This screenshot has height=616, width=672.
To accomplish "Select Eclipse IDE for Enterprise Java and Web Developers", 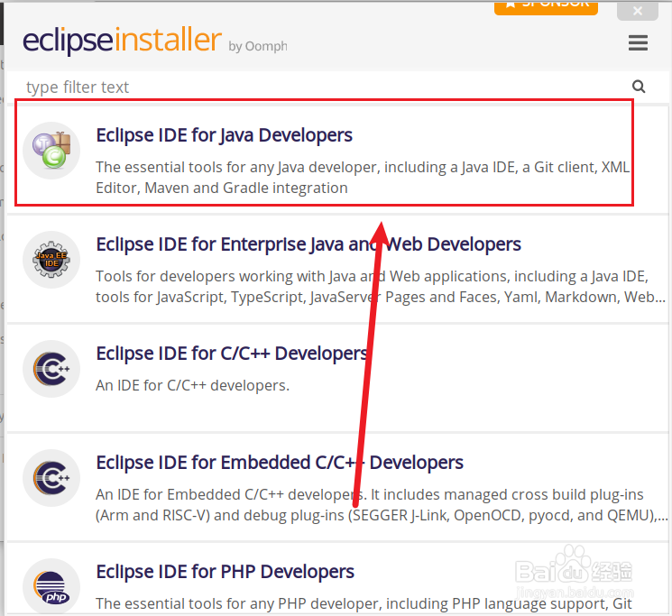I will [x=308, y=244].
